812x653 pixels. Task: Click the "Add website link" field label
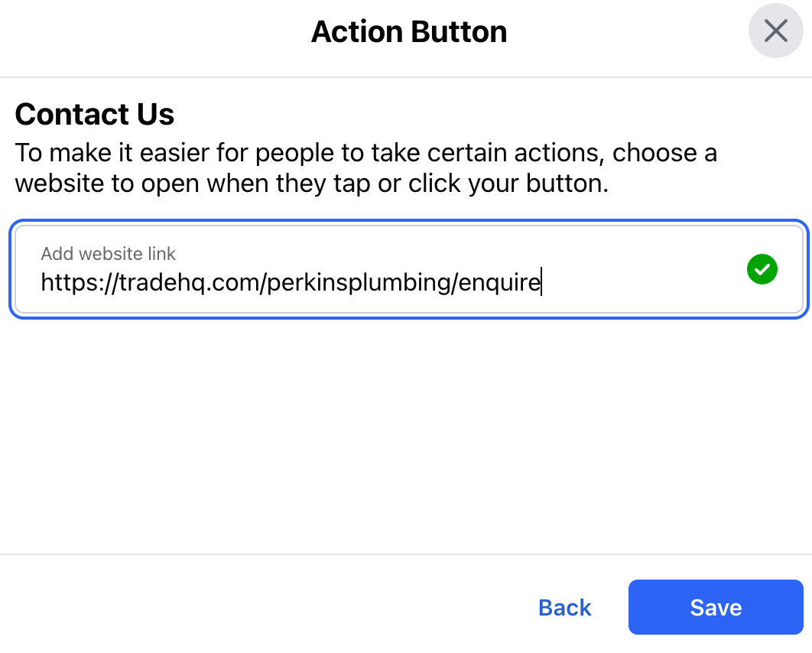109,254
